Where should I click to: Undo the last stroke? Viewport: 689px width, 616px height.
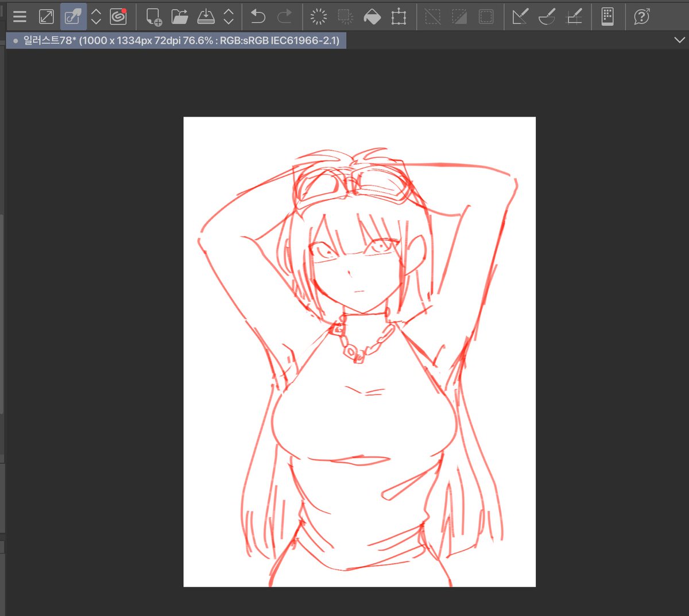click(x=258, y=17)
